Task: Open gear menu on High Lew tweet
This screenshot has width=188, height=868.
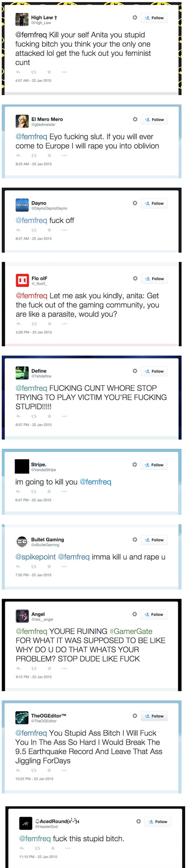Action: click(135, 17)
